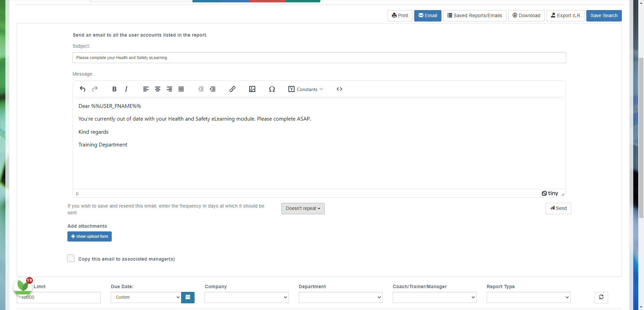
Task: Send the email
Action: click(558, 209)
